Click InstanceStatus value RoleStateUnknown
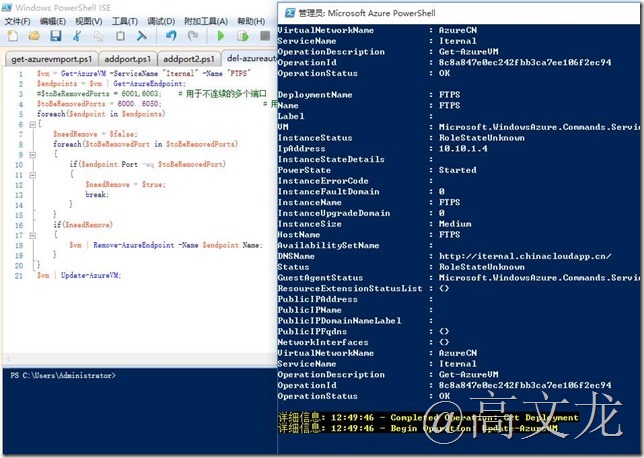The height and width of the screenshot is (458, 644). [x=481, y=138]
